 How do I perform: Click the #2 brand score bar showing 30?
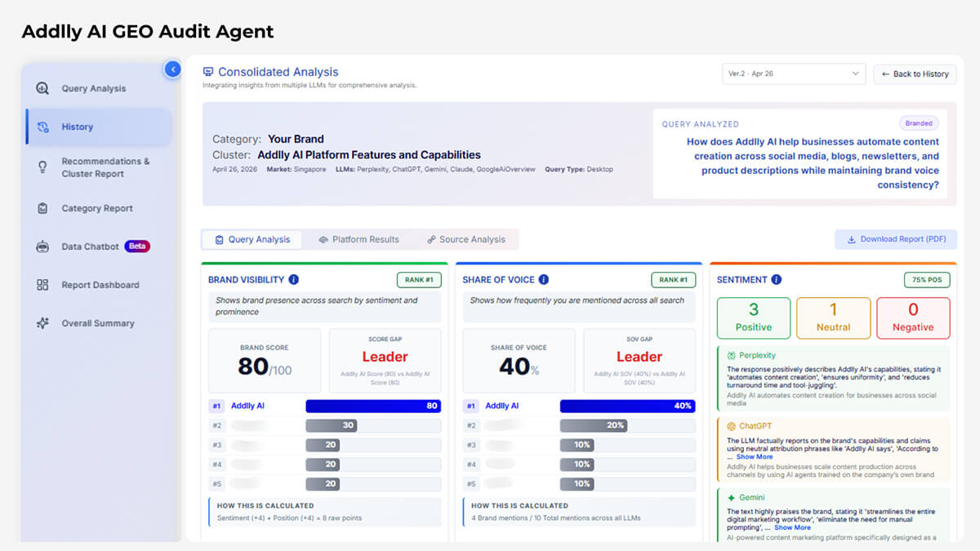331,425
